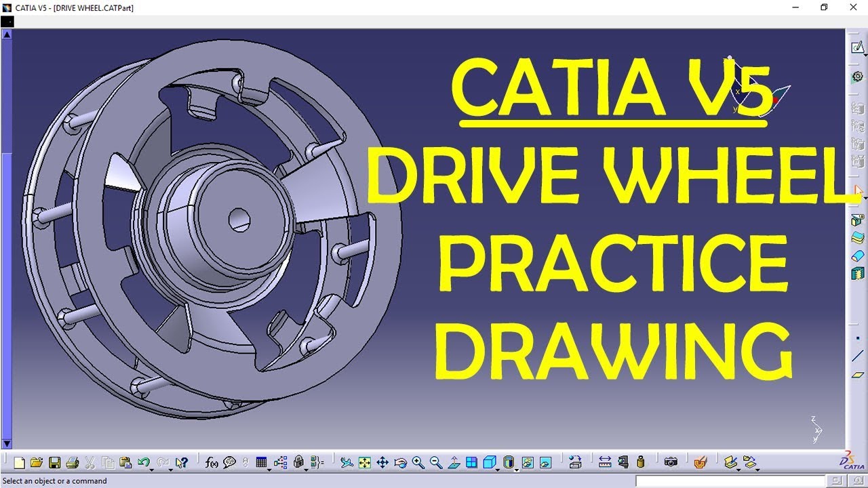The height and width of the screenshot is (488, 868).
Task: Click the top arrow of left scrollbar
Action: [7, 33]
